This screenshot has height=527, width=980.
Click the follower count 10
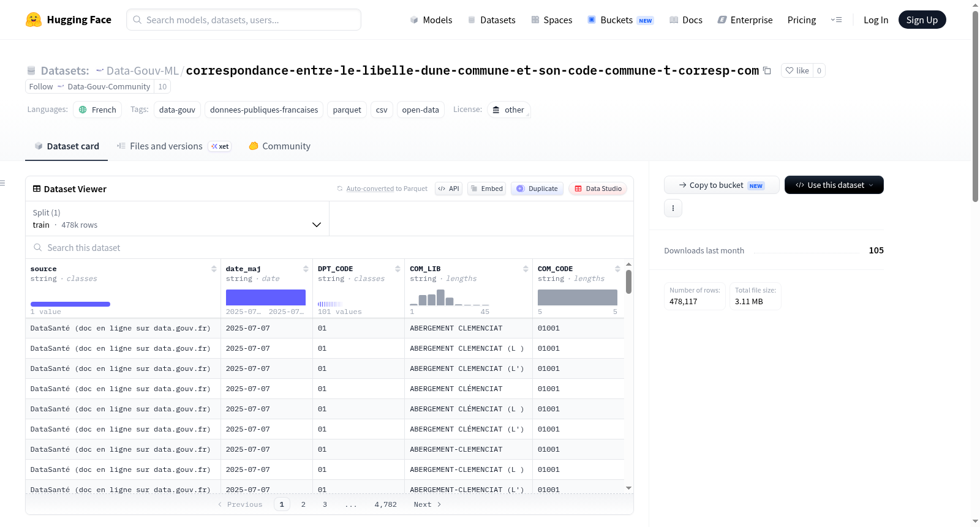[x=162, y=86]
